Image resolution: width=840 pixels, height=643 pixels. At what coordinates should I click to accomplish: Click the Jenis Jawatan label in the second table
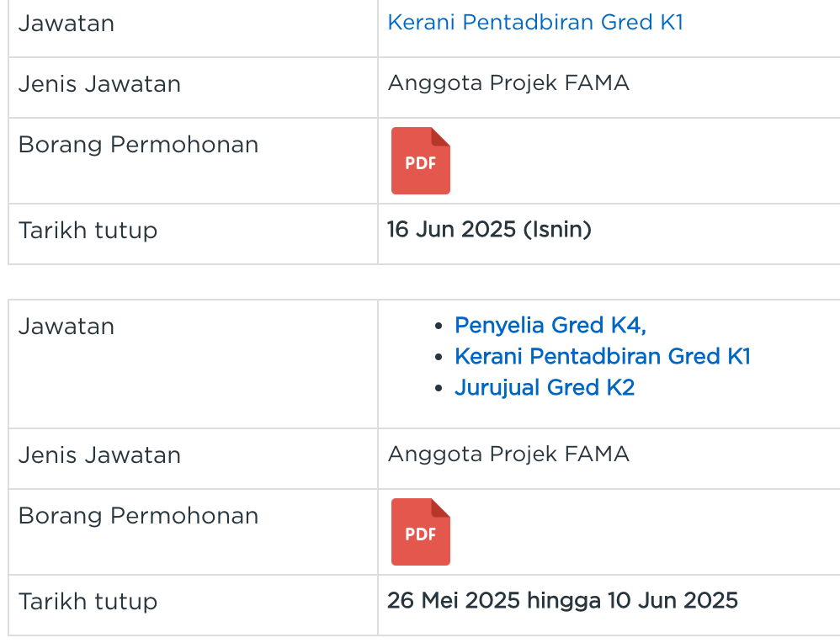tap(99, 455)
